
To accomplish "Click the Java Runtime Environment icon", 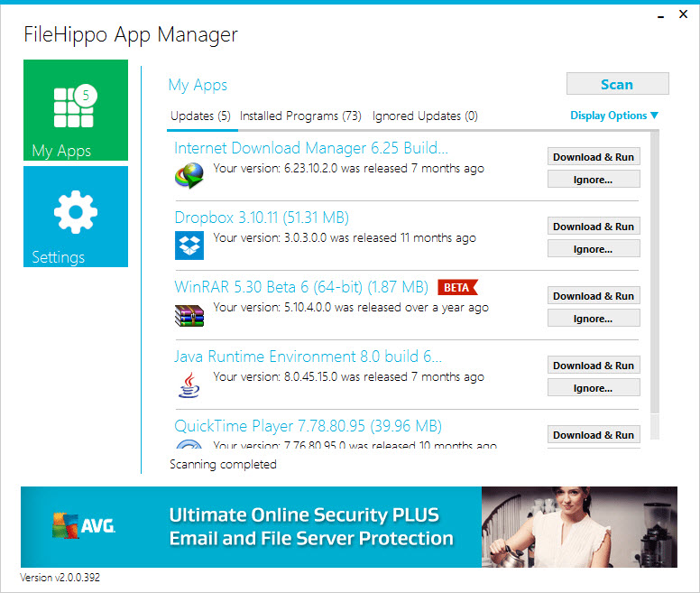I will point(189,385).
